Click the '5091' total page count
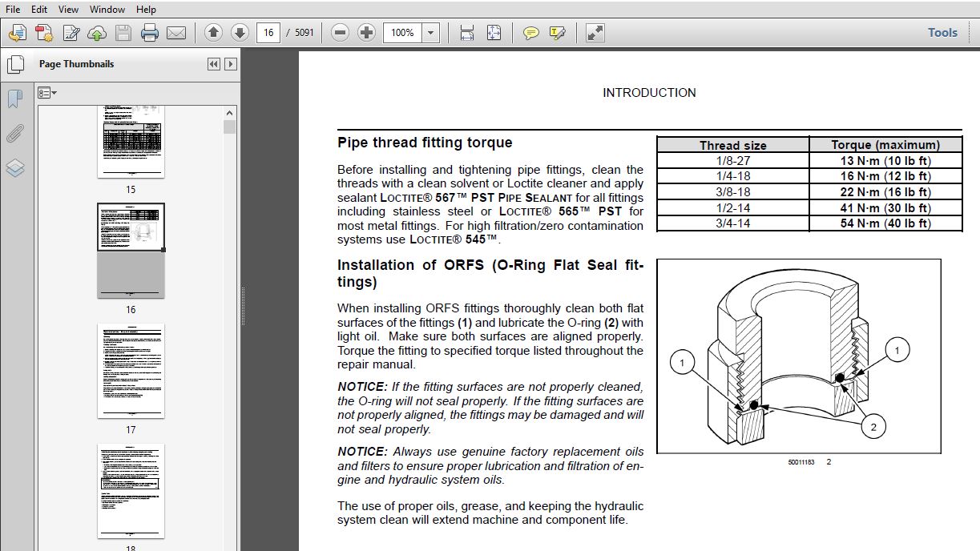Screen dimensions: 980x551 [x=304, y=33]
